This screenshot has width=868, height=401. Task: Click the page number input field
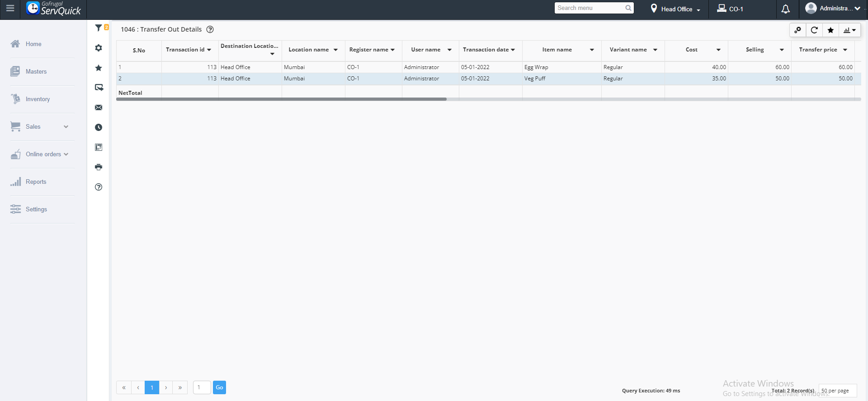202,387
